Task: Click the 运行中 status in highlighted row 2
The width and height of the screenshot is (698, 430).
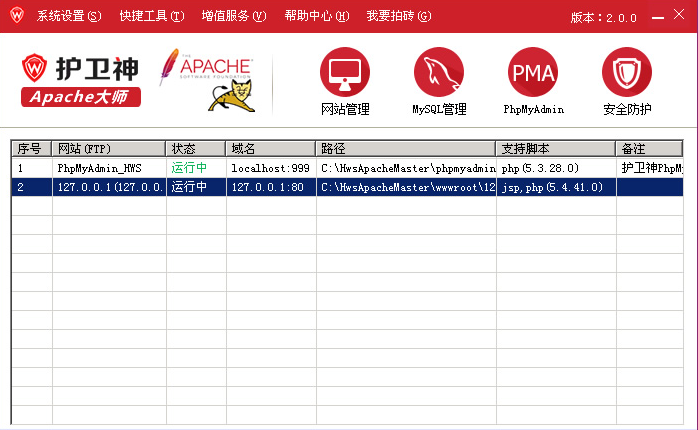Action: pyautogui.click(x=189, y=187)
